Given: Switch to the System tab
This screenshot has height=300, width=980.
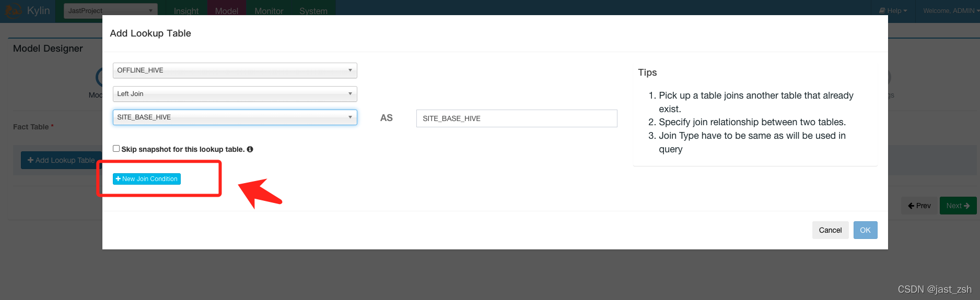Looking at the screenshot, I should click(313, 11).
